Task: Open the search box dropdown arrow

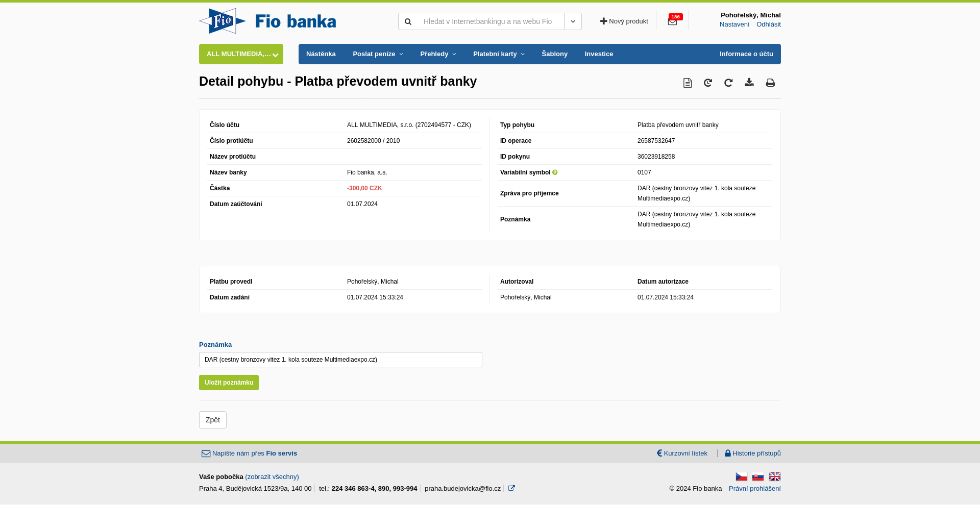Action: (573, 21)
